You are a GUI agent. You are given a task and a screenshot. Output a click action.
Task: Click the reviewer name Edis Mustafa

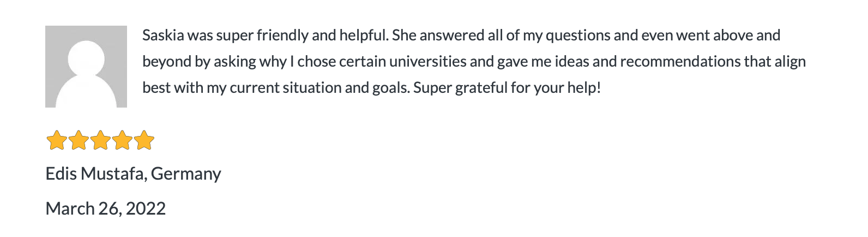(95, 174)
